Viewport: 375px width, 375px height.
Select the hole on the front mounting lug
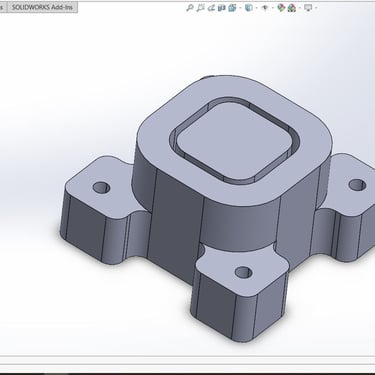[x=244, y=272]
